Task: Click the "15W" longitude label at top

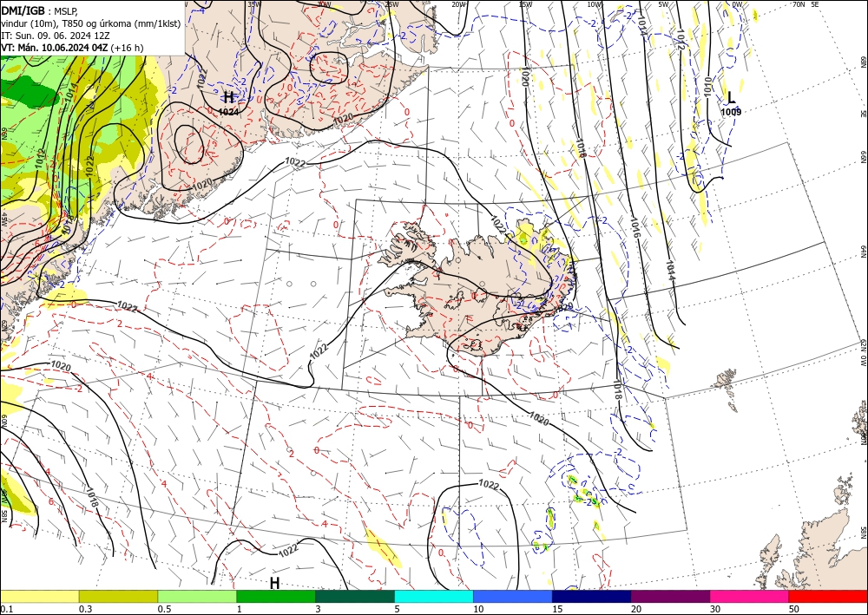Action: click(x=525, y=4)
